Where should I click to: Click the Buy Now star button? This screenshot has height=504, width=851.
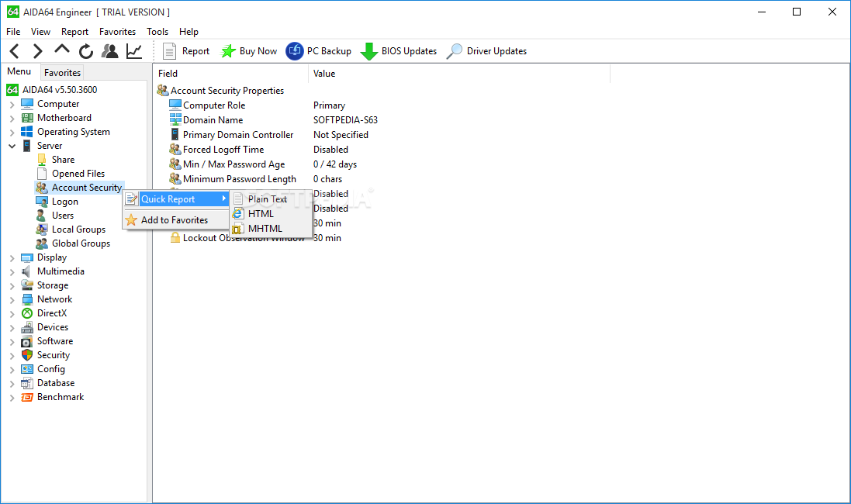click(249, 51)
